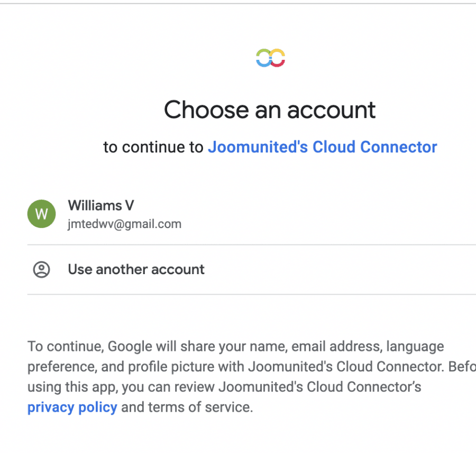Choose the Use another account option
Image resolution: width=476 pixels, height=453 pixels.
pyautogui.click(x=136, y=269)
